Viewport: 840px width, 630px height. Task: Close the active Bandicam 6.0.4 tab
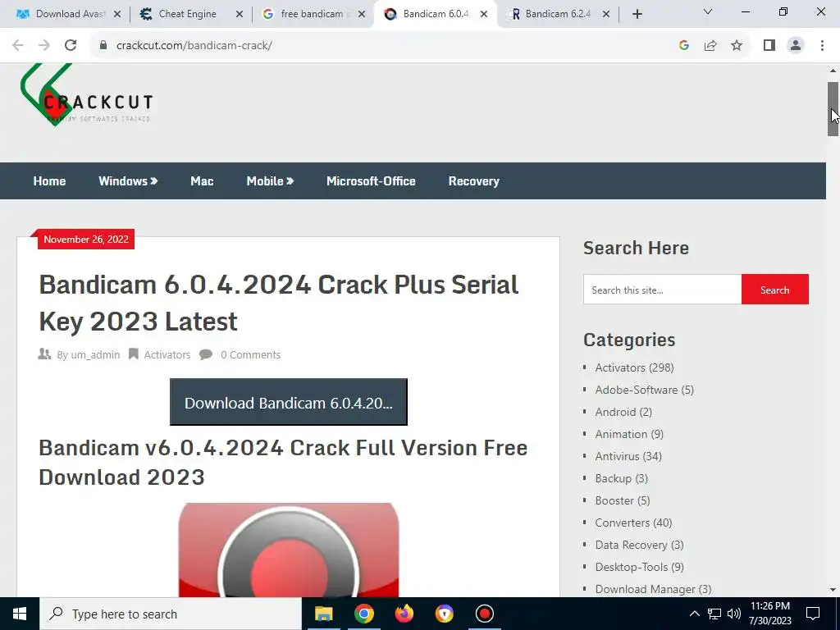point(484,15)
